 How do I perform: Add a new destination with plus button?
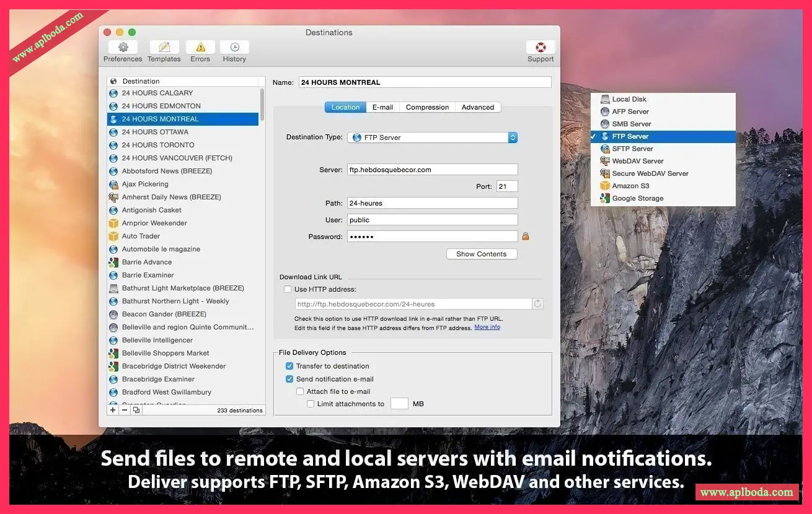pos(113,410)
